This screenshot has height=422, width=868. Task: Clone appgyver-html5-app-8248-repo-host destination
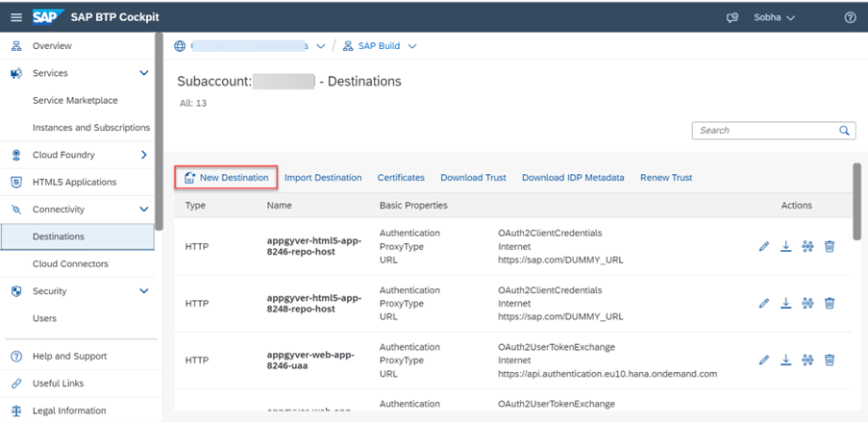[x=807, y=303]
